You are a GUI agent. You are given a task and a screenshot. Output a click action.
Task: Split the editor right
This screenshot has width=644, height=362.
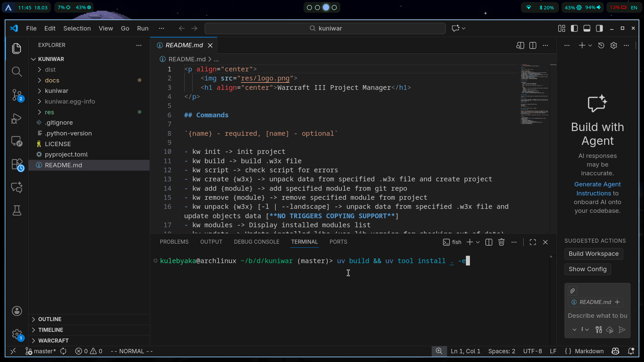(x=533, y=45)
